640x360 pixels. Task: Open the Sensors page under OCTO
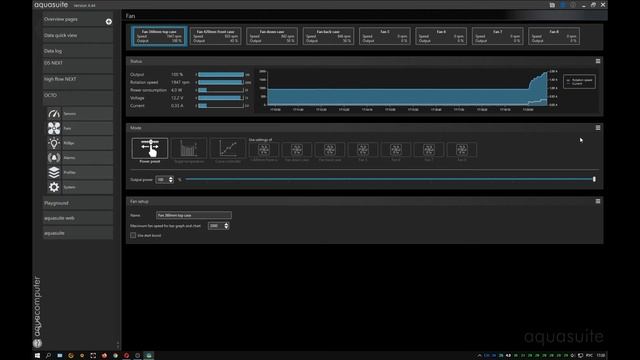click(87, 113)
